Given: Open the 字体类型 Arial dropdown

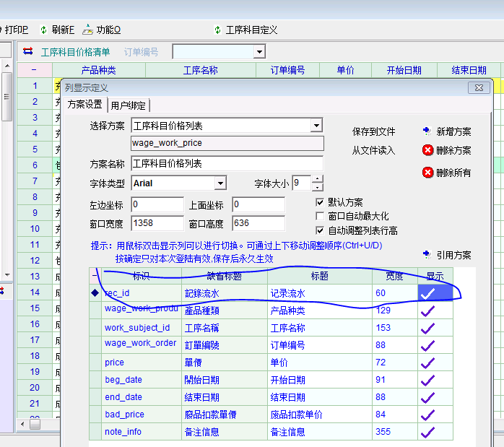Looking at the screenshot, I should click(x=220, y=183).
